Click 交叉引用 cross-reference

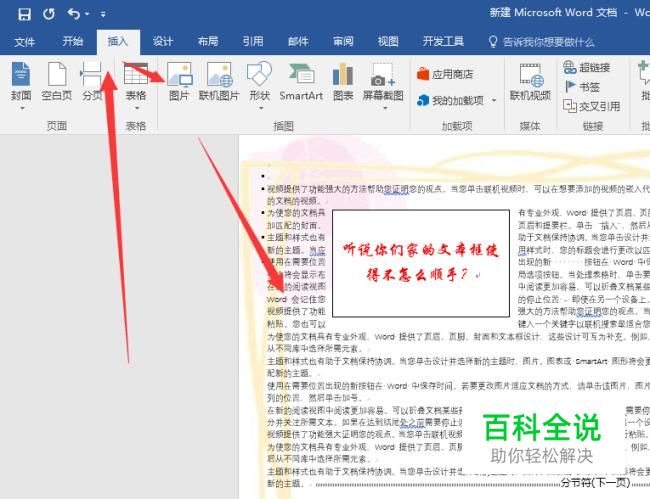point(592,106)
